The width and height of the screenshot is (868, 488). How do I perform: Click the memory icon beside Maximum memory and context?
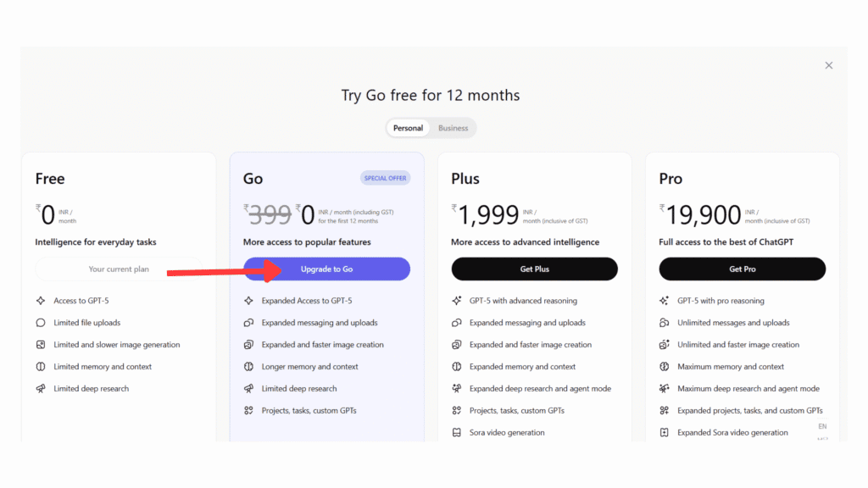click(x=665, y=367)
